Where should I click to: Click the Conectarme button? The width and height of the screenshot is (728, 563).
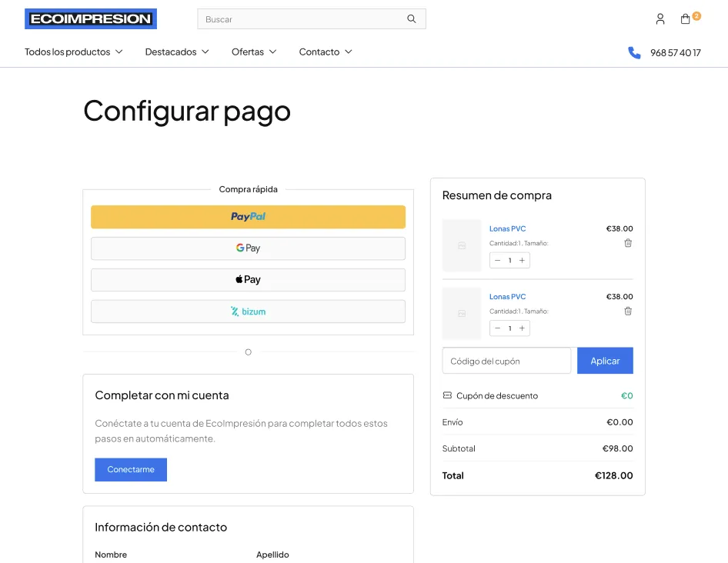tap(130, 469)
